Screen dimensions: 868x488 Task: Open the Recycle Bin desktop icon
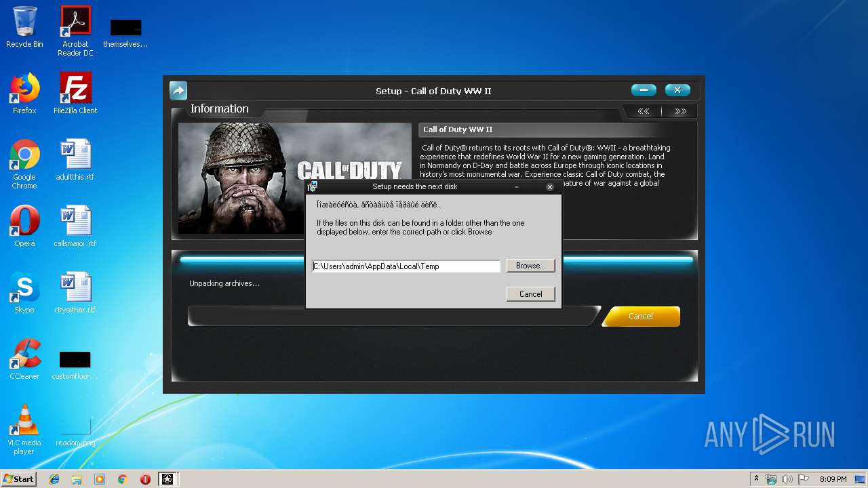coord(24,27)
